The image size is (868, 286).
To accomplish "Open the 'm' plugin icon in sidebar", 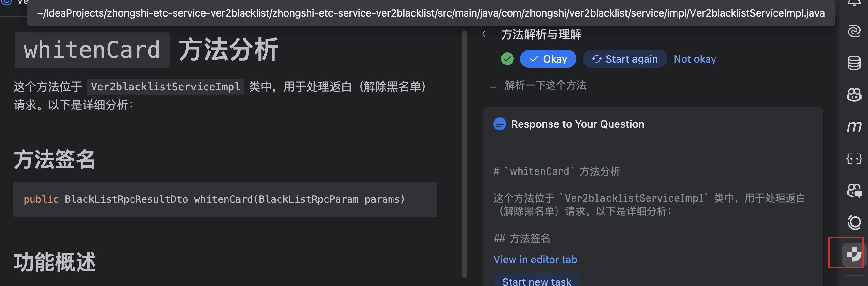I will coord(855,127).
